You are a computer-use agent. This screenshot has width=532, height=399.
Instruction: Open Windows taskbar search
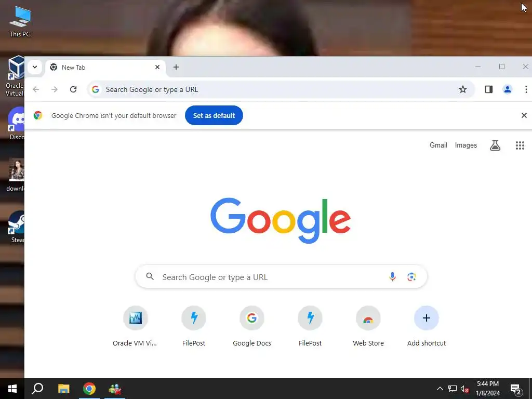pos(37,389)
